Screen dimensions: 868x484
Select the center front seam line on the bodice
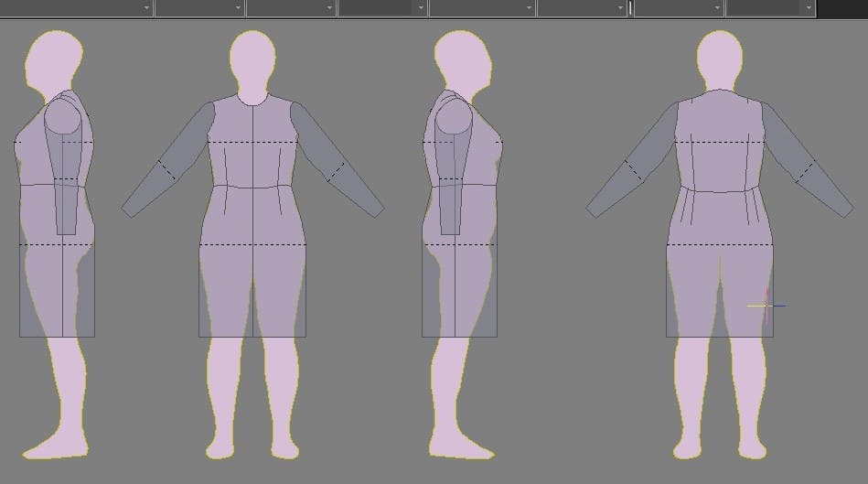click(x=252, y=146)
